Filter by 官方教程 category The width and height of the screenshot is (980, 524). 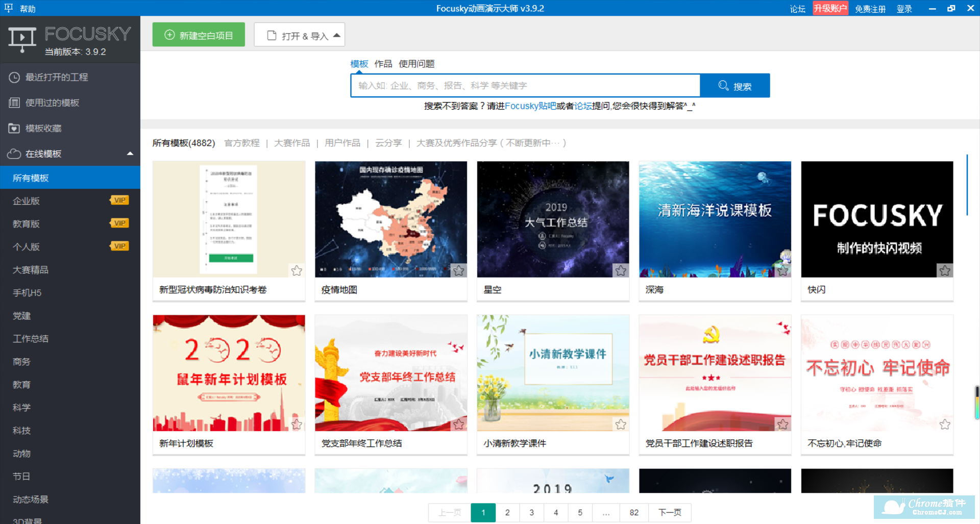tap(242, 143)
